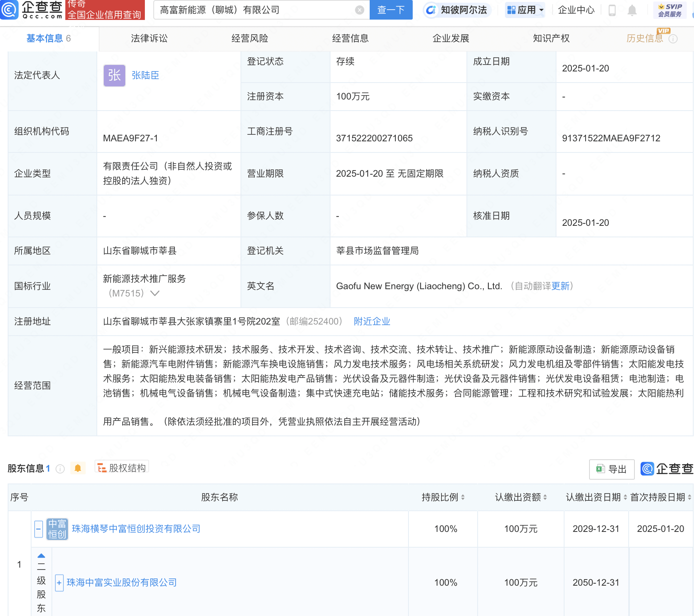Click the bell icon beside 股东信息
Viewport: 694px width, 616px height.
[78, 468]
